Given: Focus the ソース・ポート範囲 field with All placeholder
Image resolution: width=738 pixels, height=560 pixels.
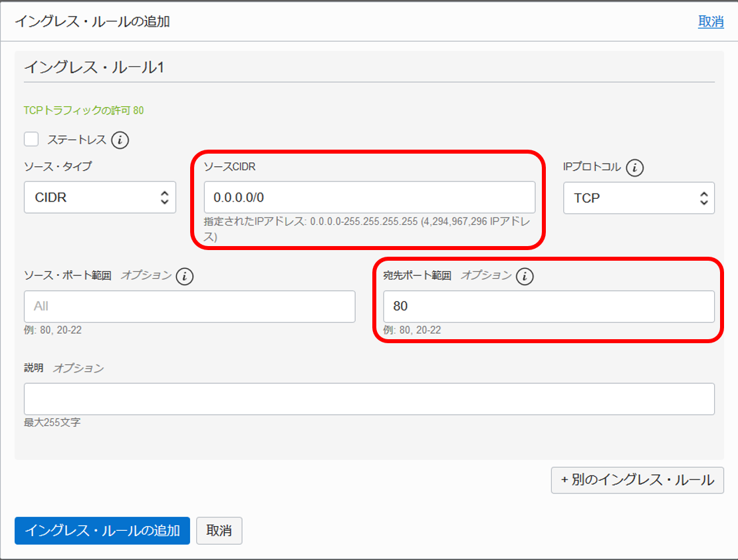Looking at the screenshot, I should point(189,307).
